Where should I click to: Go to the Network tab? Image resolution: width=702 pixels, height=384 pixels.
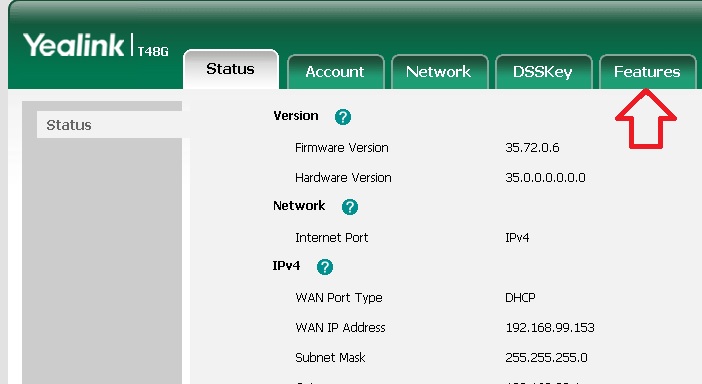tap(439, 72)
